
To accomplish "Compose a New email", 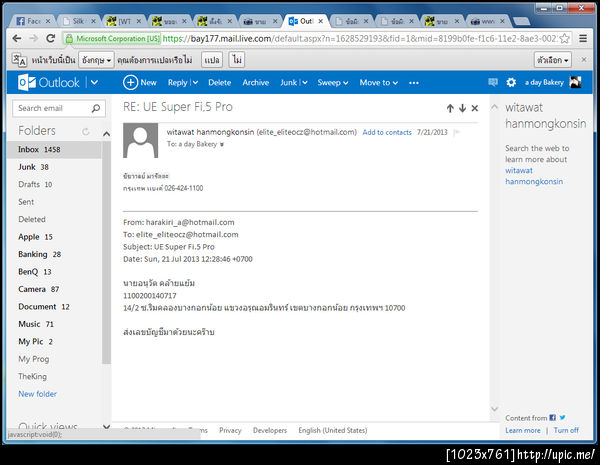I will click(x=140, y=82).
